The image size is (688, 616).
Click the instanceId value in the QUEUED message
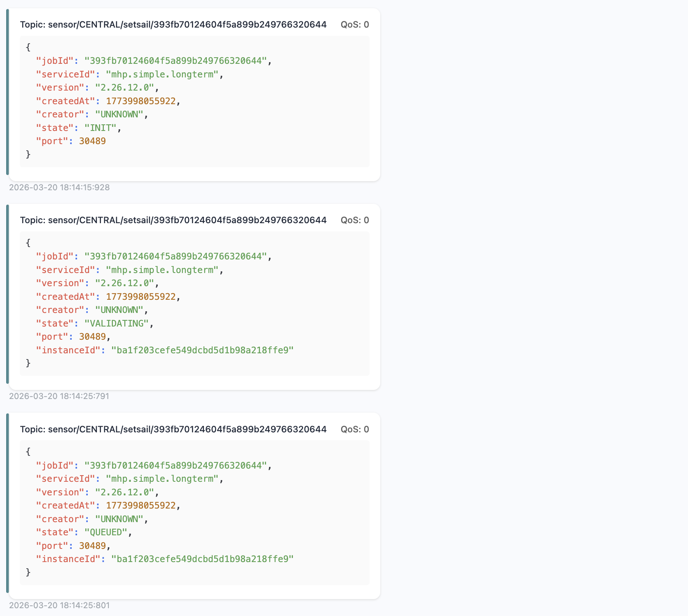coord(202,559)
